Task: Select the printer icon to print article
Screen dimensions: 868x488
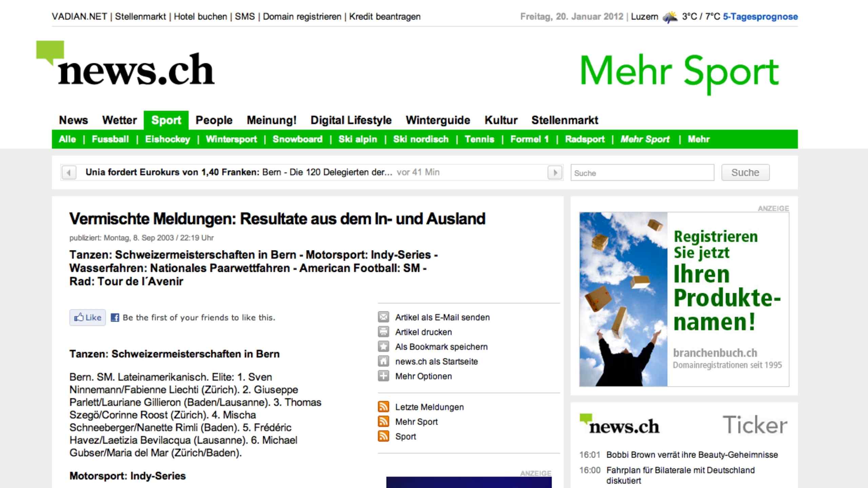Action: [x=383, y=332]
